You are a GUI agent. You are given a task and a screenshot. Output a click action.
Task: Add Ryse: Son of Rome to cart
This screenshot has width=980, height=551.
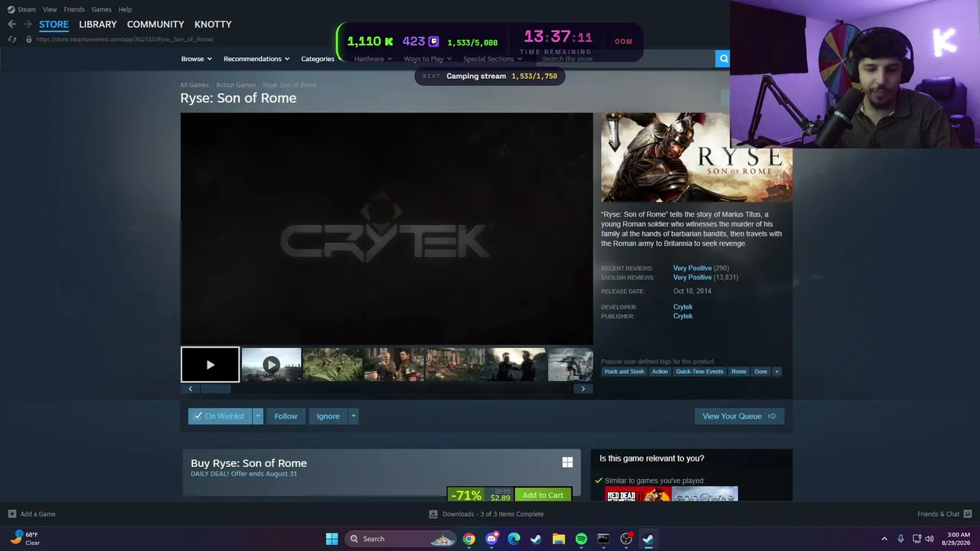click(x=543, y=495)
